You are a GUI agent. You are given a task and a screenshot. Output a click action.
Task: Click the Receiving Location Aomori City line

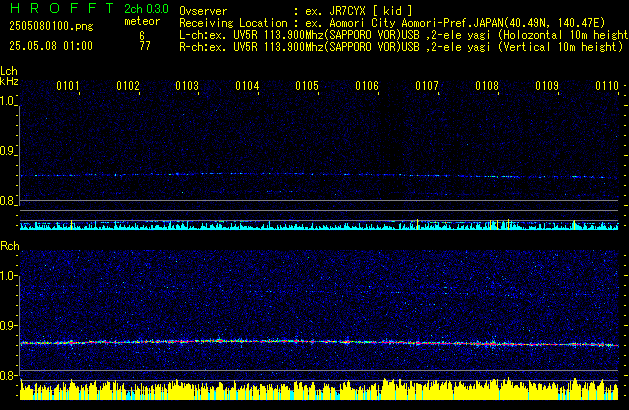click(392, 23)
